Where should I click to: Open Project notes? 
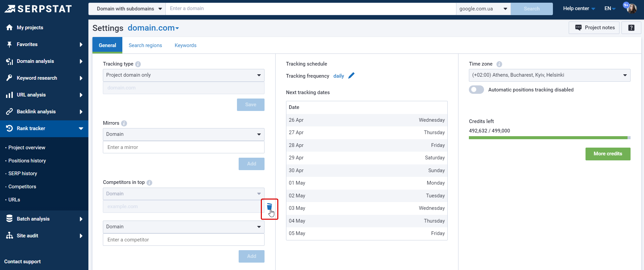tap(595, 28)
